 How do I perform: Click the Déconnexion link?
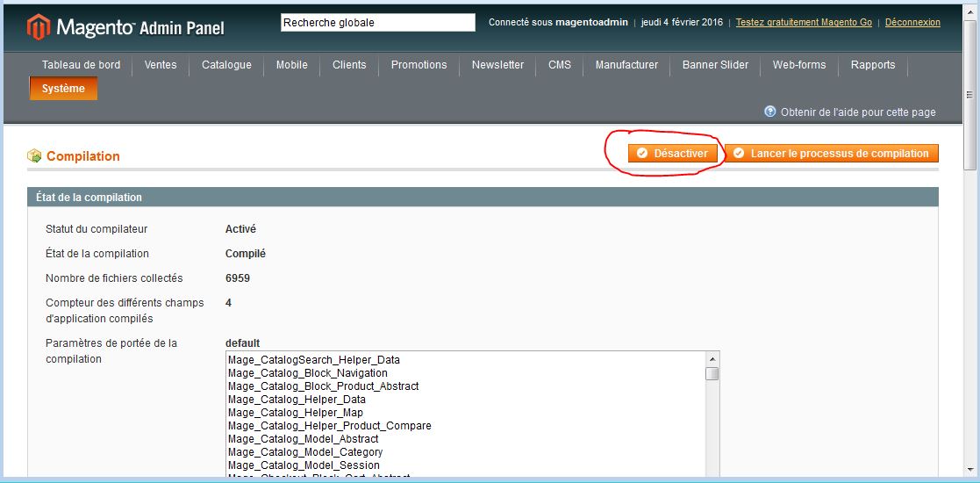pyautogui.click(x=912, y=23)
